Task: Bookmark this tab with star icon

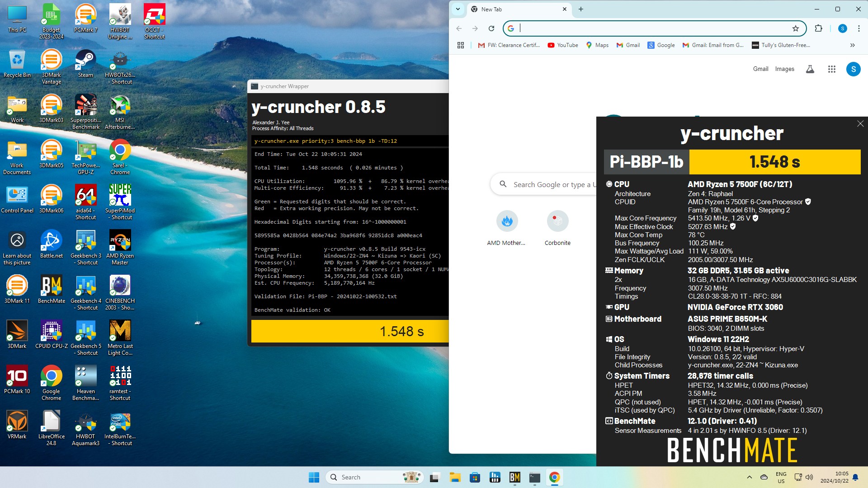Action: coord(796,28)
